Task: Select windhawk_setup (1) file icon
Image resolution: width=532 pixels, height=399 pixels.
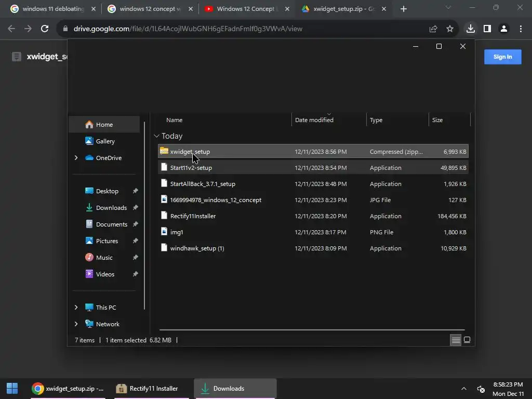Action: pyautogui.click(x=164, y=248)
